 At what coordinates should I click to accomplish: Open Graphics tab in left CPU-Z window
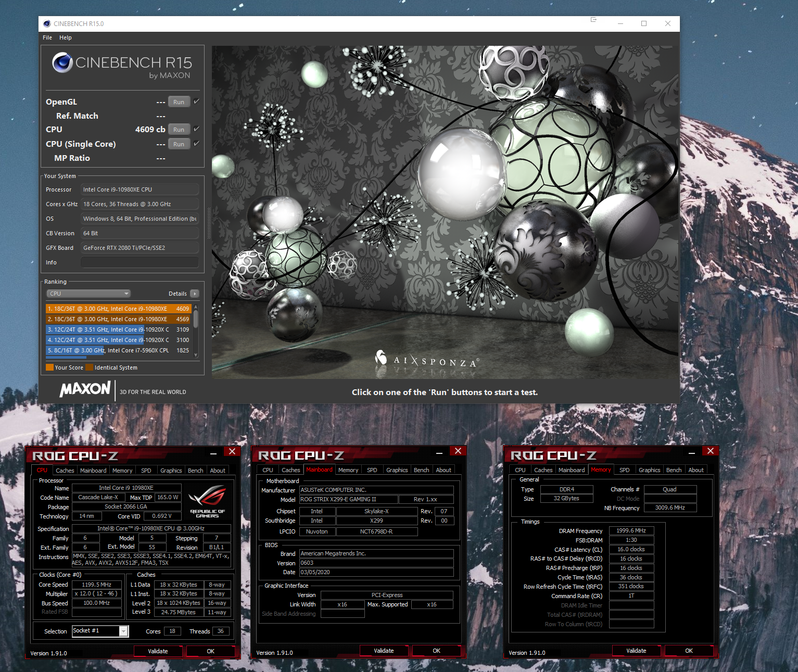tap(171, 471)
